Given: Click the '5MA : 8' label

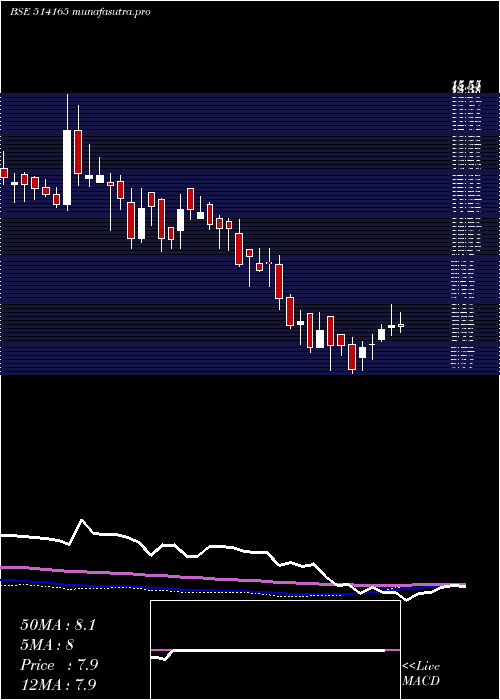Looking at the screenshot, I should pos(47,645).
